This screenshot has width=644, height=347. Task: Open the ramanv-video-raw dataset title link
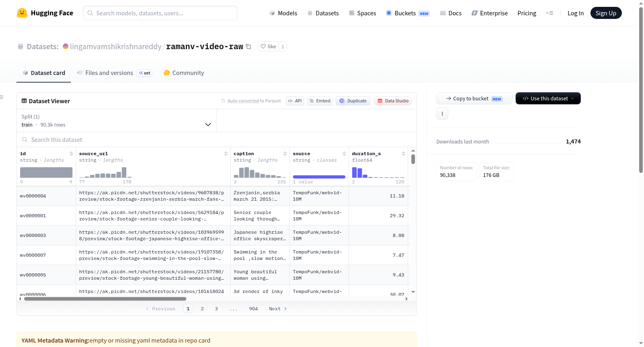pyautogui.click(x=204, y=46)
